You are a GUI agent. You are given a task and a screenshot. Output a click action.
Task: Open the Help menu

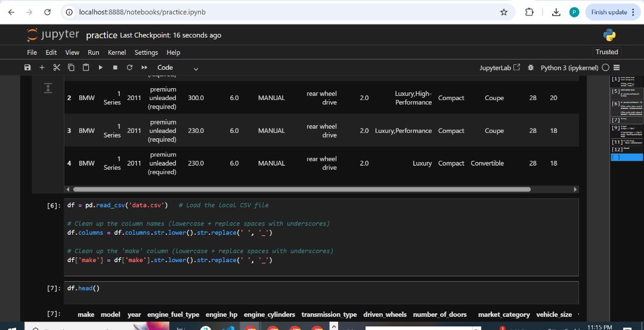173,52
